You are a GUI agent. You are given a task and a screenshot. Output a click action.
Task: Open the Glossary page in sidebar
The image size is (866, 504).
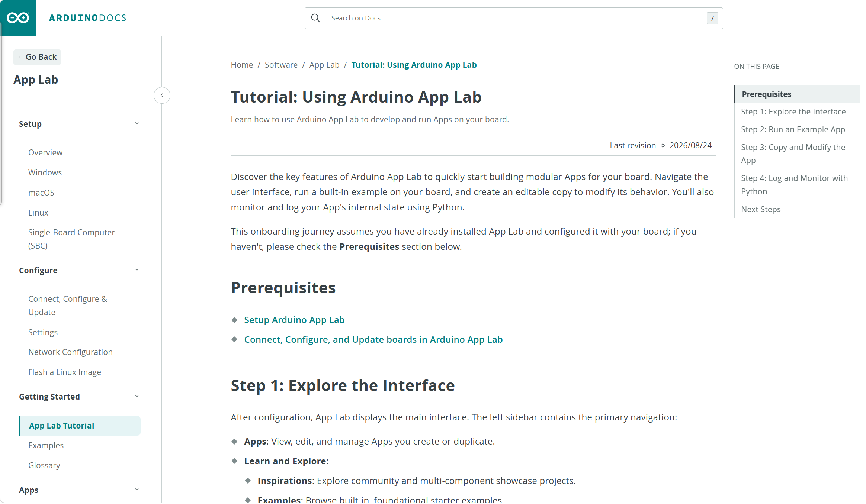click(x=44, y=466)
